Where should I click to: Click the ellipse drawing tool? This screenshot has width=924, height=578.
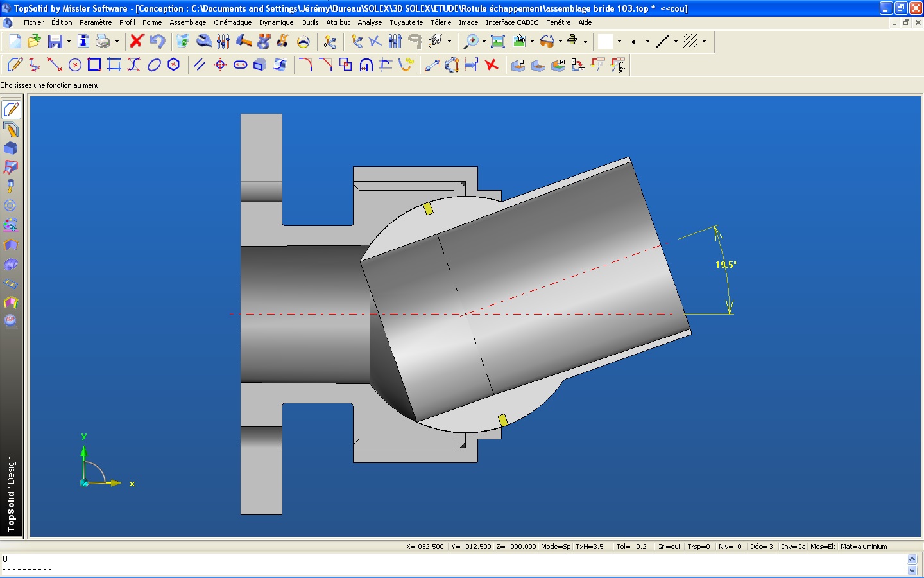154,65
